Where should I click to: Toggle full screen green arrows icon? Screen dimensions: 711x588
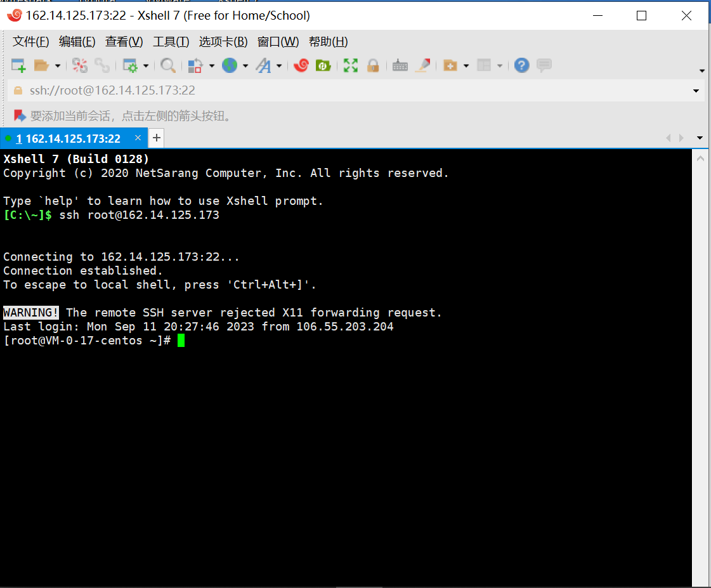click(351, 65)
